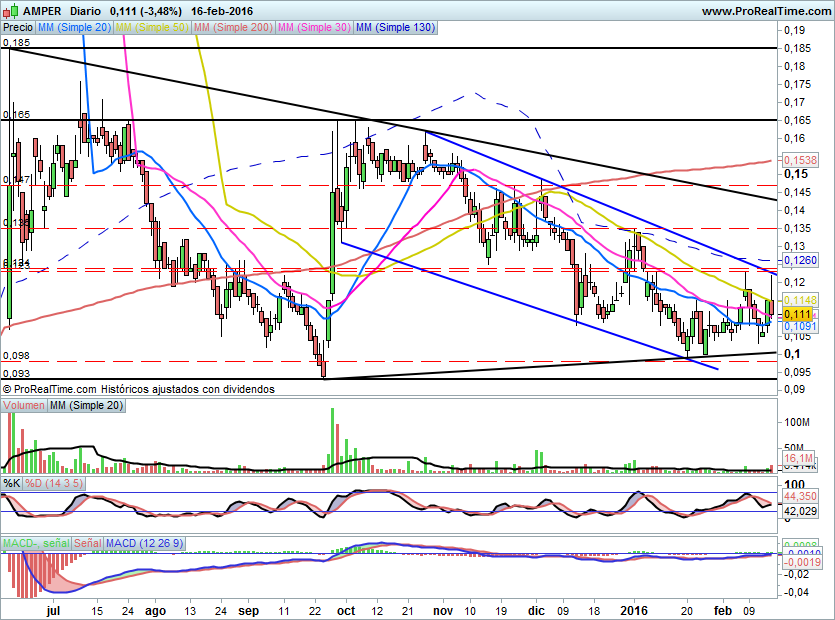Click the MM (Simple 130) indicator label
This screenshot has height=620, width=835.
pos(395,29)
